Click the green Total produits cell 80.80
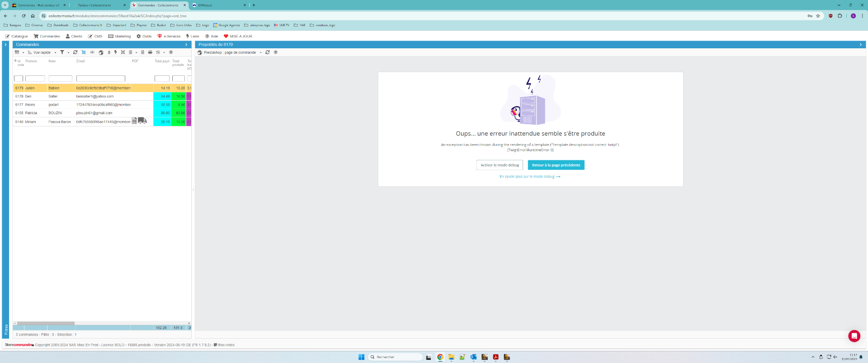The height and width of the screenshot is (363, 868). (x=179, y=113)
